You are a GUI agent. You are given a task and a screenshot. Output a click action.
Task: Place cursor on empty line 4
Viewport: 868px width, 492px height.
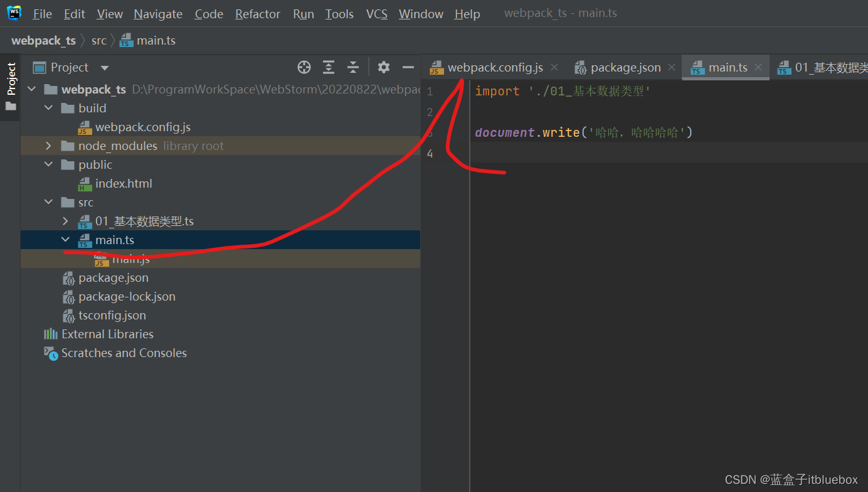(x=669, y=152)
